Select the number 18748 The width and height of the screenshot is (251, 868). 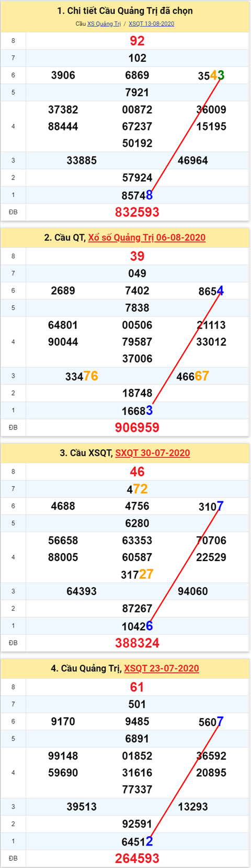tap(137, 393)
